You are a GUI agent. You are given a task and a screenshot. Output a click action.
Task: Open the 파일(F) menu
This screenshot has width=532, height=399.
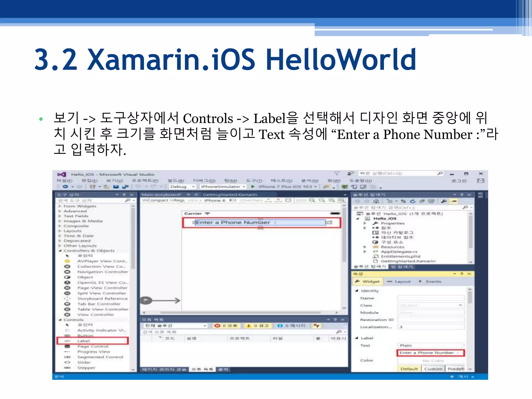64,181
